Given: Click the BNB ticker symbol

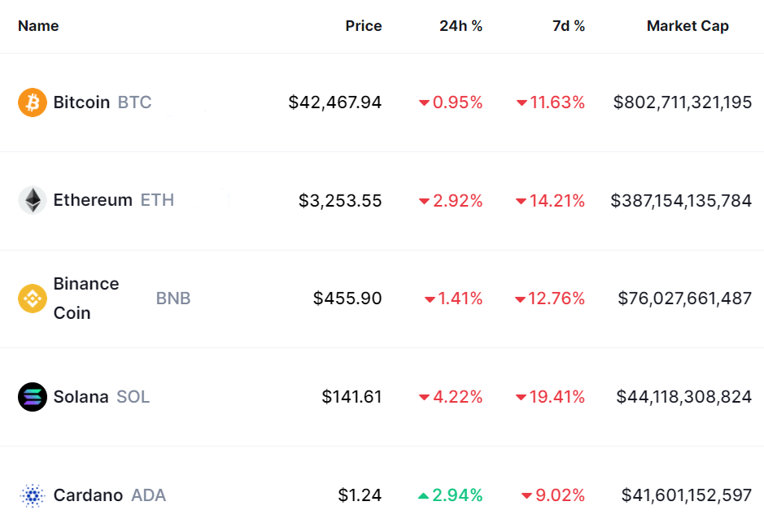Looking at the screenshot, I should point(173,299).
